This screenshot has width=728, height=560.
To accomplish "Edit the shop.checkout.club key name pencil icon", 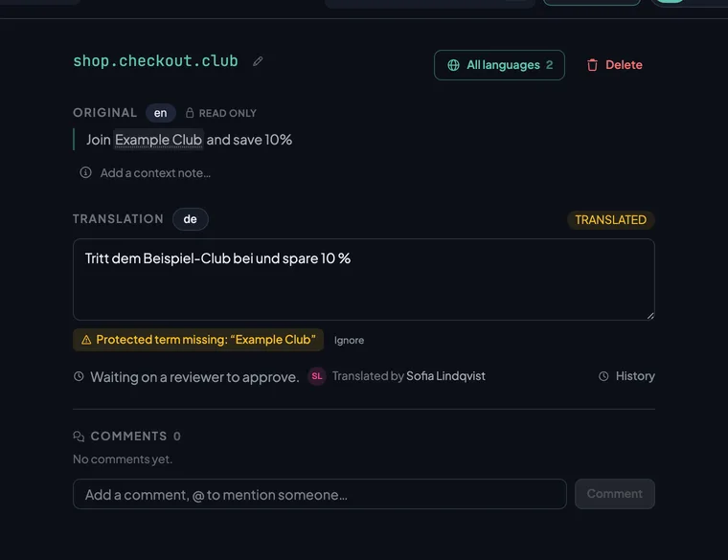I will 258,61.
